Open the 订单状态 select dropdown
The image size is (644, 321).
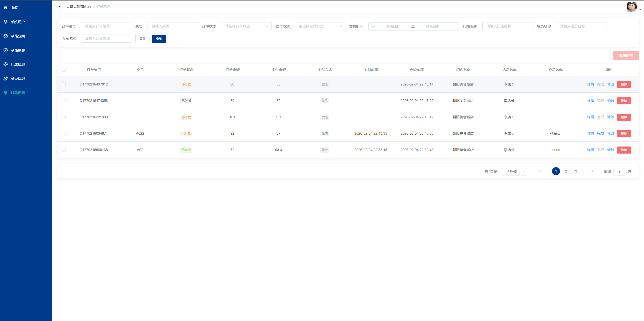(246, 26)
